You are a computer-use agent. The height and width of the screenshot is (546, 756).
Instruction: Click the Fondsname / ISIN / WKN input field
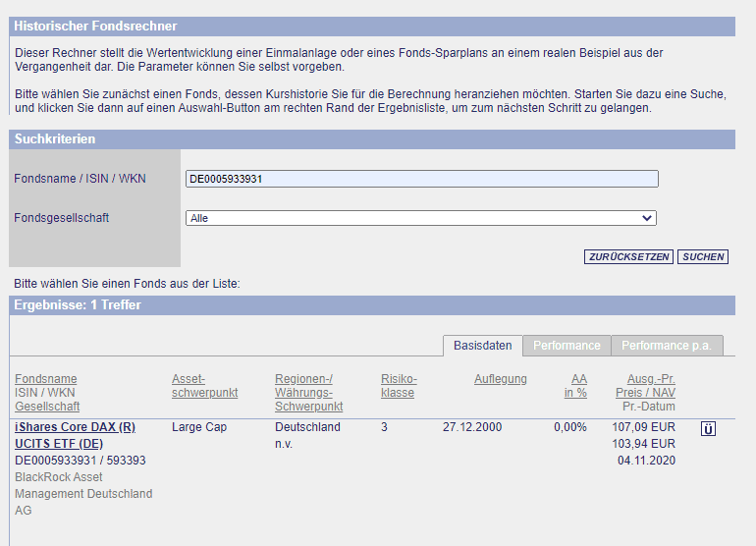pyautogui.click(x=422, y=179)
